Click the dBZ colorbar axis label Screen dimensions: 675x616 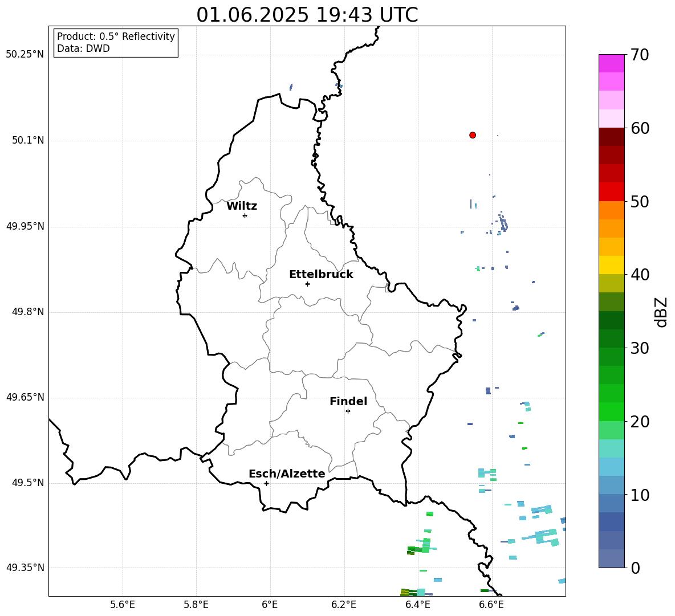[662, 312]
